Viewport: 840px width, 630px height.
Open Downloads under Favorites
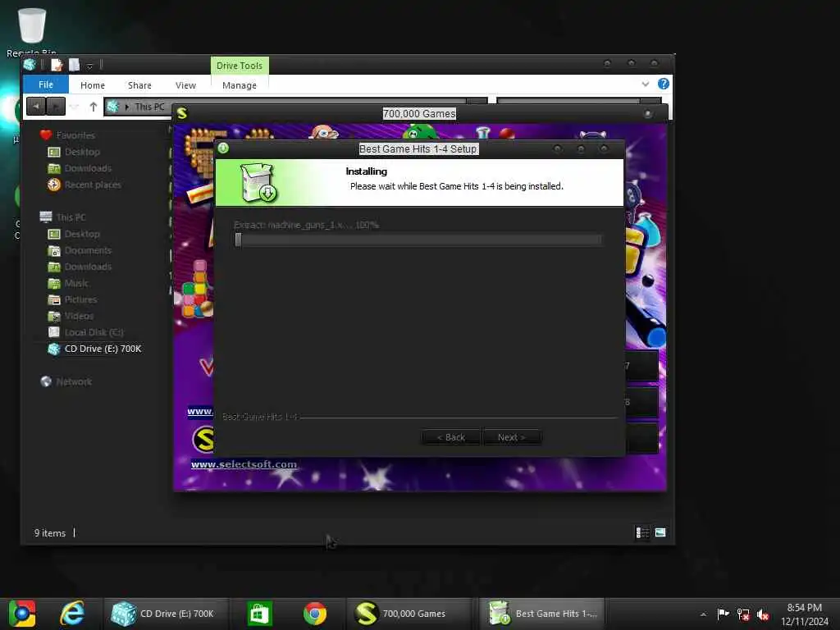pyautogui.click(x=88, y=168)
